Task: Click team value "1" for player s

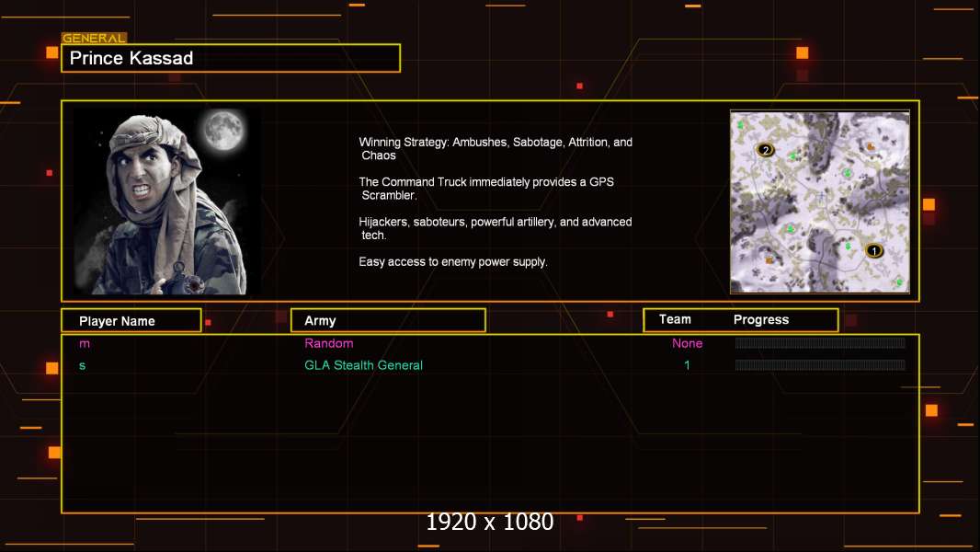Action: tap(687, 365)
